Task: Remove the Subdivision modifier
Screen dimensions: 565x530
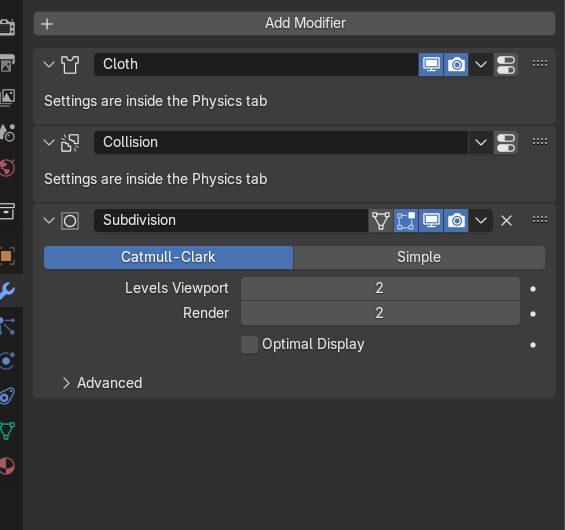Action: click(x=506, y=221)
